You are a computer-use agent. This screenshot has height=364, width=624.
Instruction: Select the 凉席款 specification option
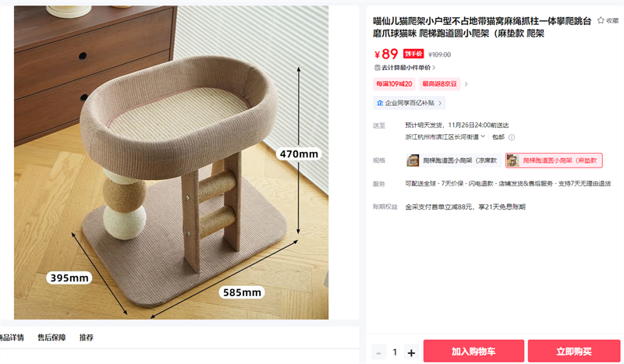pos(453,161)
